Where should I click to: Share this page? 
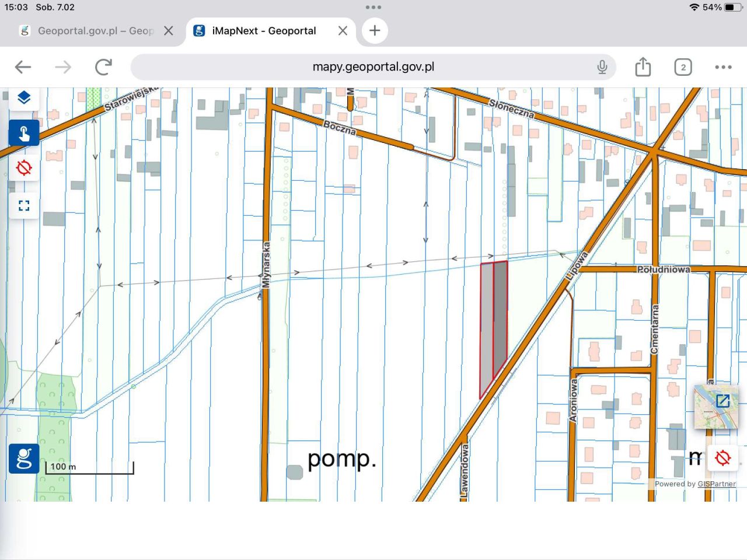[x=643, y=67]
